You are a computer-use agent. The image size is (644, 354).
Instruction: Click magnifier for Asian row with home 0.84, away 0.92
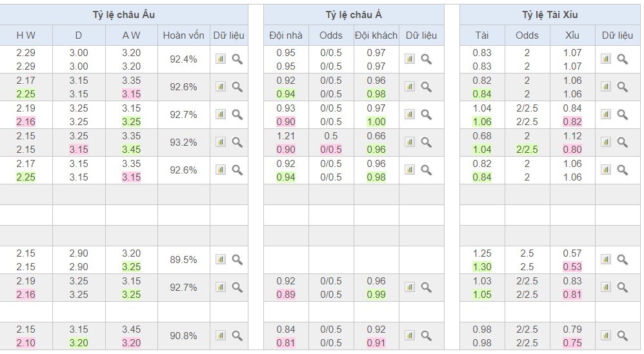(x=427, y=335)
